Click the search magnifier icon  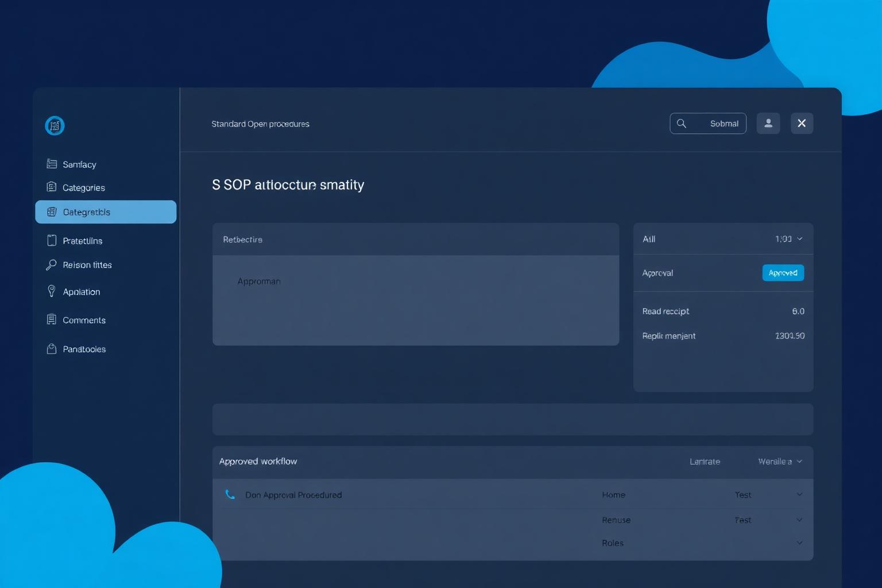click(682, 123)
